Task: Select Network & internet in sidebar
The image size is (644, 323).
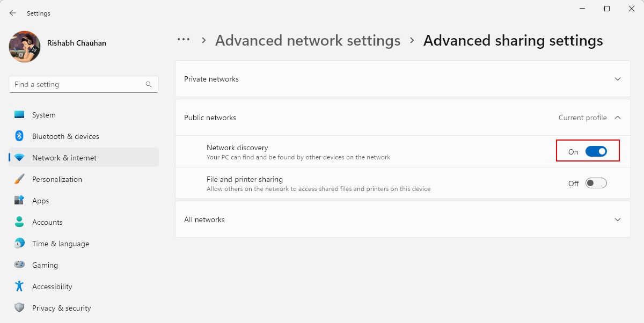Action: click(x=84, y=158)
